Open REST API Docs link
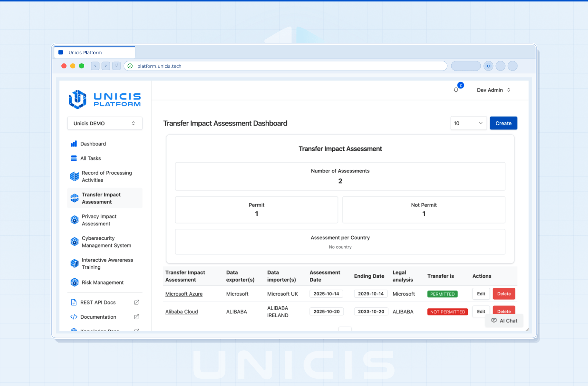Screen dimensions: 588x386 (105, 302)
